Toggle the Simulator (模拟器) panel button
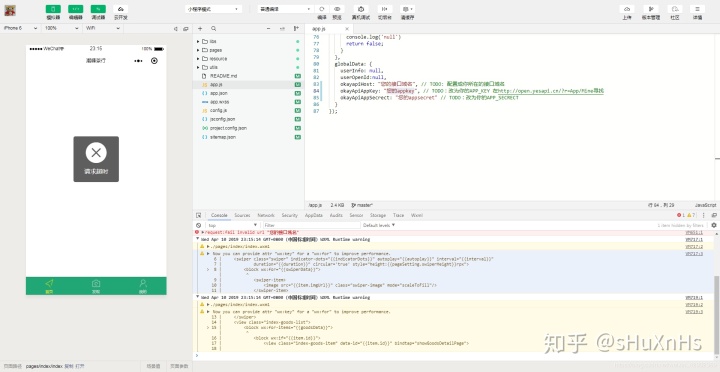Screen dimensions: 720x372 tap(53, 9)
